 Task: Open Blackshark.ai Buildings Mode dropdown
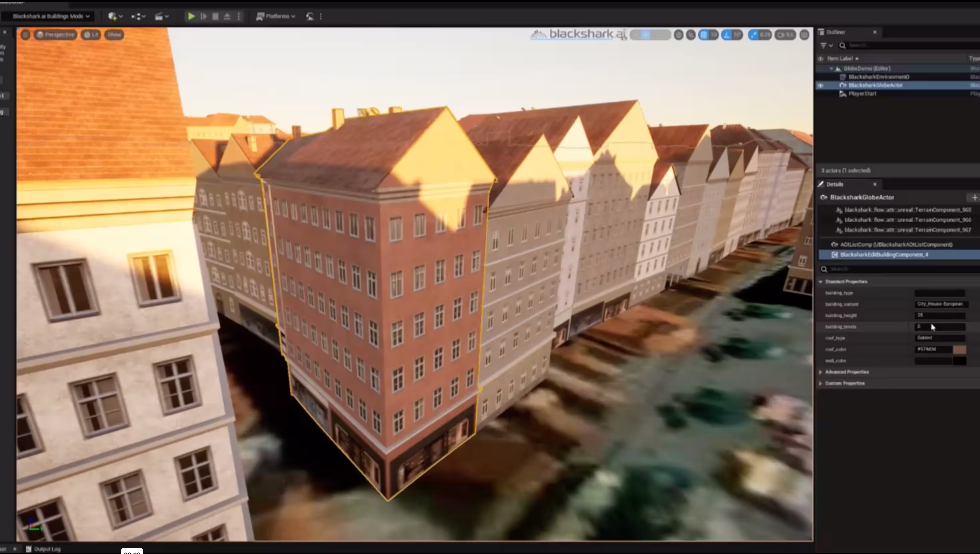point(51,16)
